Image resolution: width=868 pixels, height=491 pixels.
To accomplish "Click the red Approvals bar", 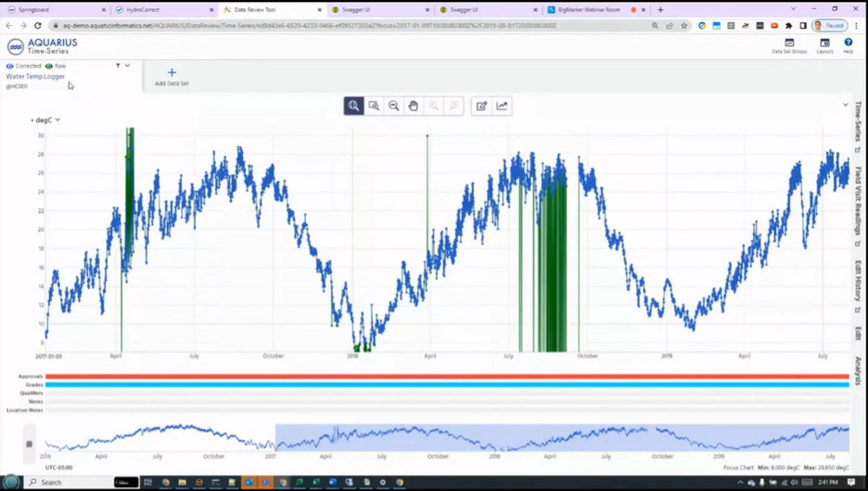I will click(x=447, y=376).
